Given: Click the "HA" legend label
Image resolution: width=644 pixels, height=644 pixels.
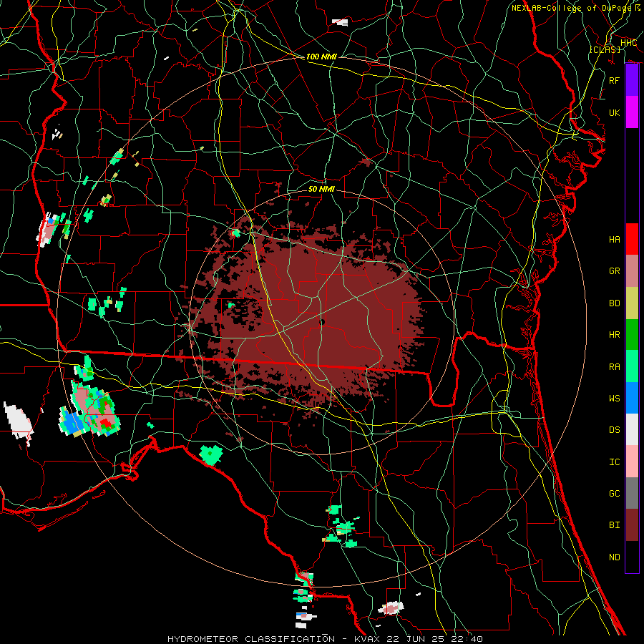Looking at the screenshot, I should pyautogui.click(x=615, y=240).
